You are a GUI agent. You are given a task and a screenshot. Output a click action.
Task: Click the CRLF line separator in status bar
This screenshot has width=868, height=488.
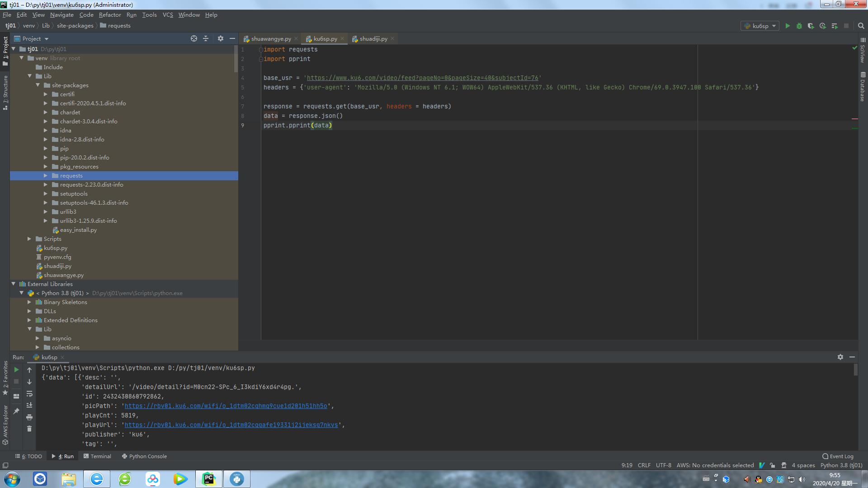tap(644, 465)
